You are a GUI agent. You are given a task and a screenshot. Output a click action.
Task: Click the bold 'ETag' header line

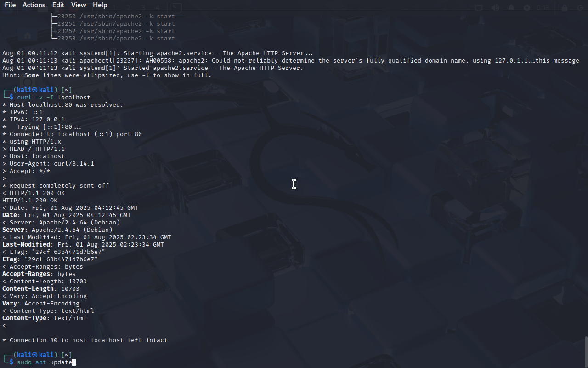click(x=50, y=259)
